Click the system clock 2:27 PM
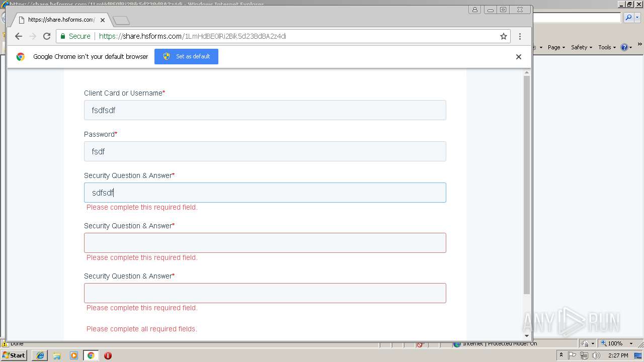This screenshot has height=362, width=644. (x=618, y=355)
